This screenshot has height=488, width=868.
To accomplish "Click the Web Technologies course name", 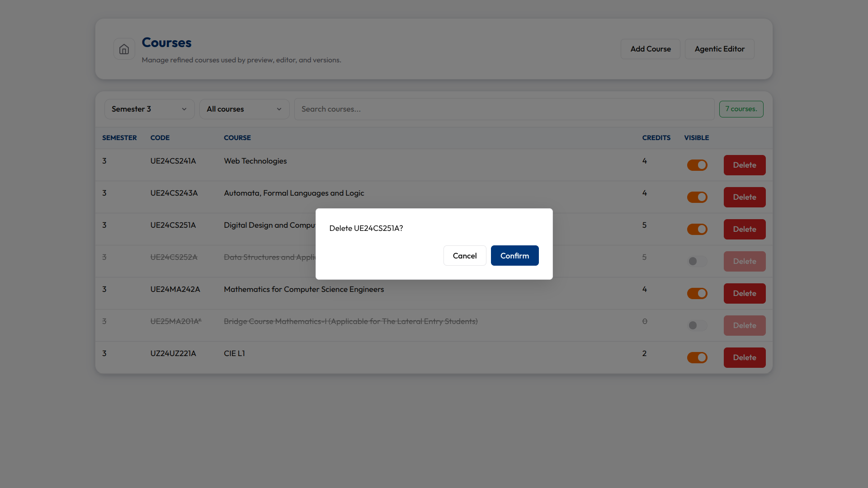I will 255,161.
